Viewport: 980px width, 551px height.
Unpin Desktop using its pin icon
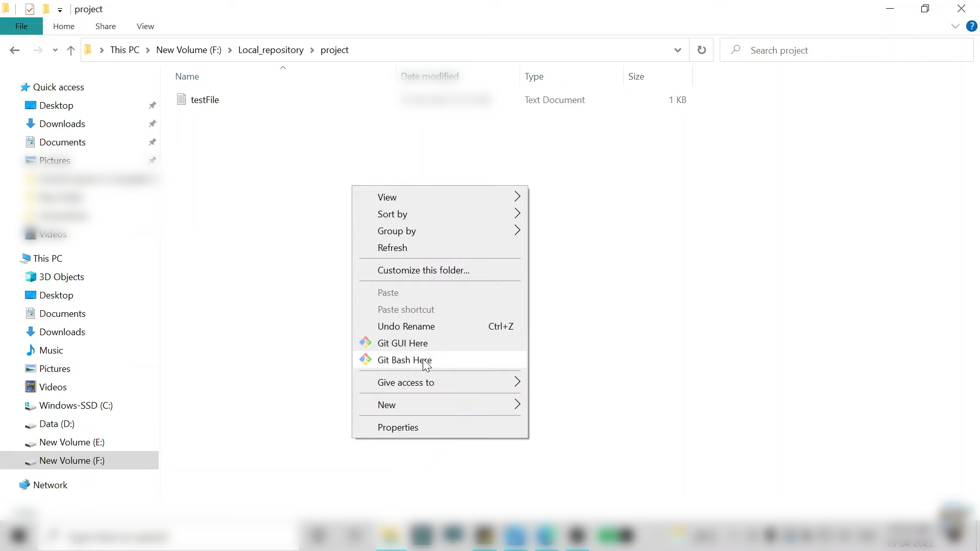point(152,106)
